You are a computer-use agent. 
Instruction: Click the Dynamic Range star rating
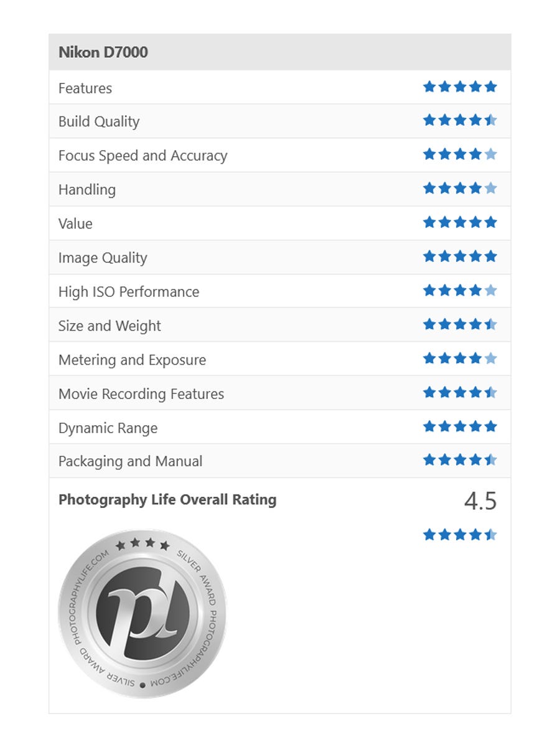coord(460,427)
